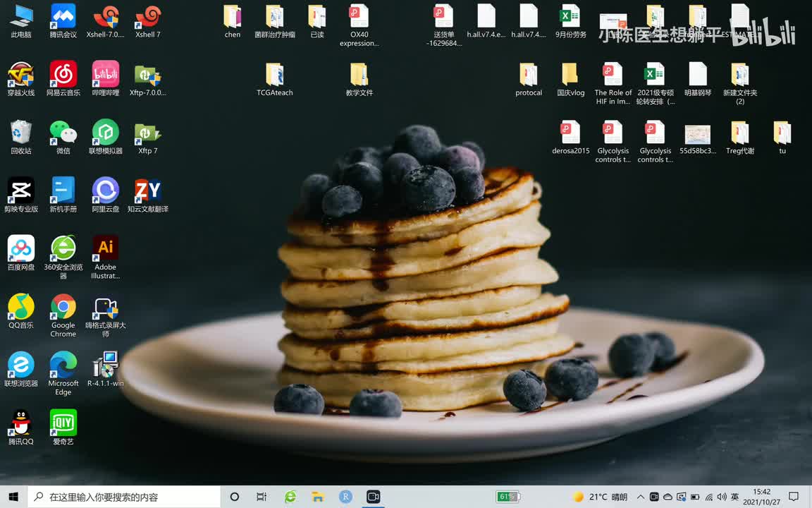Open 网易云音乐 music app
Screen dimensions: 812x508
click(x=63, y=79)
